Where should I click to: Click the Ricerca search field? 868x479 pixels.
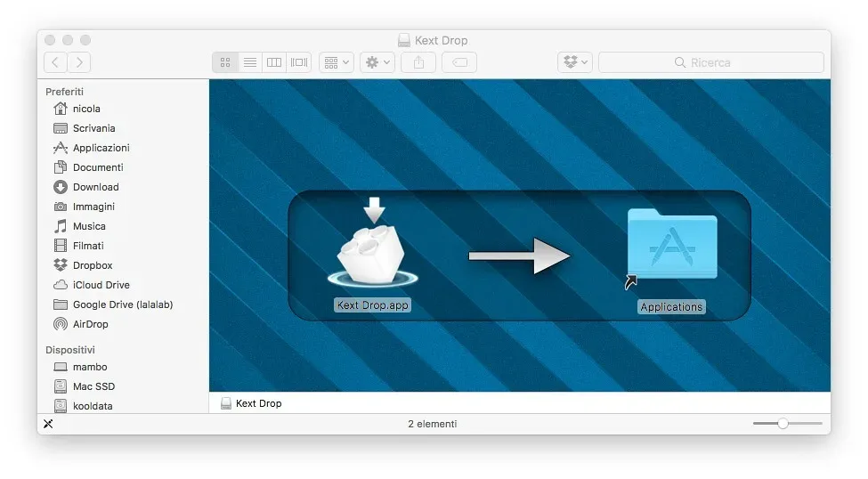(710, 62)
